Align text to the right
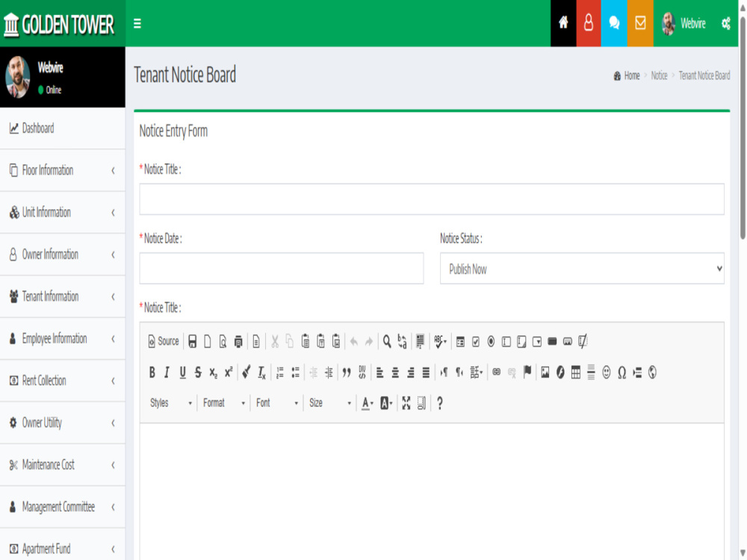Viewport: 747px width, 560px height. [411, 373]
